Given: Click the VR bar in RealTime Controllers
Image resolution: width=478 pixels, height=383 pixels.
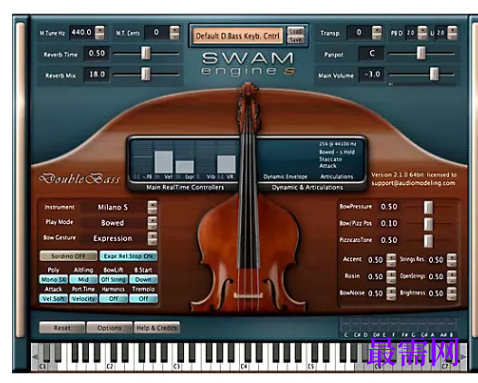Looking at the screenshot, I should 226,164.
